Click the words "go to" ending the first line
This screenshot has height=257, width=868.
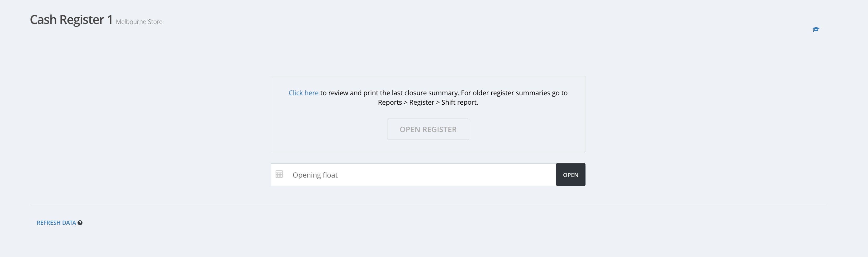tap(560, 93)
